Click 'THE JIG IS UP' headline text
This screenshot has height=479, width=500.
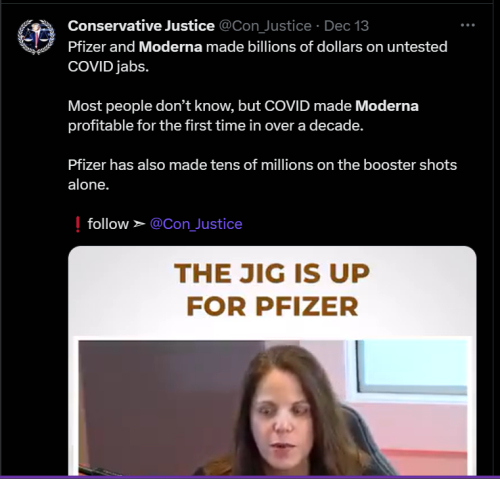click(x=272, y=273)
